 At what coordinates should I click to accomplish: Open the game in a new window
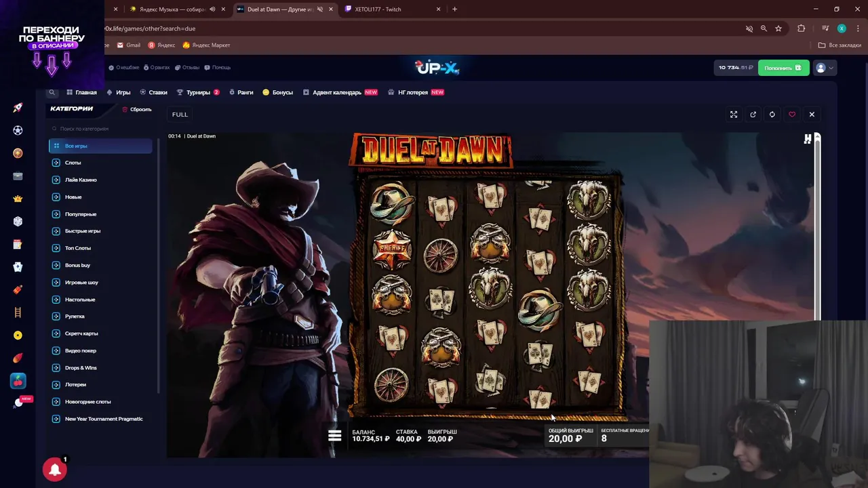click(x=753, y=115)
